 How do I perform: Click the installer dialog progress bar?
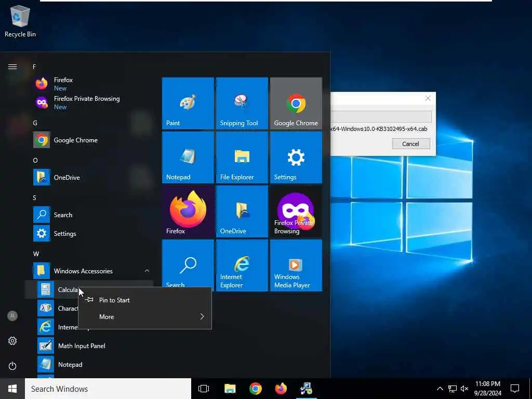tap(381, 117)
